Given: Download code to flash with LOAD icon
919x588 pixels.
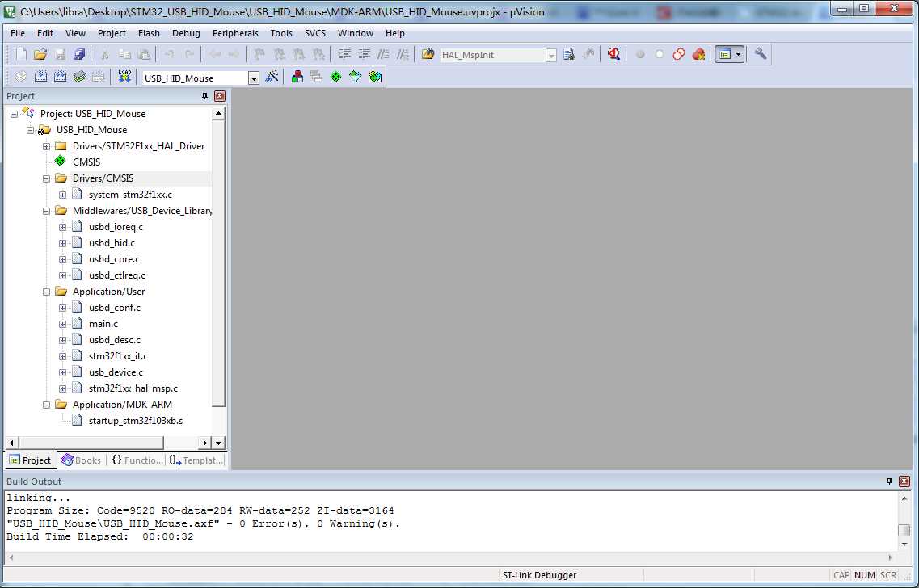Looking at the screenshot, I should (124, 77).
